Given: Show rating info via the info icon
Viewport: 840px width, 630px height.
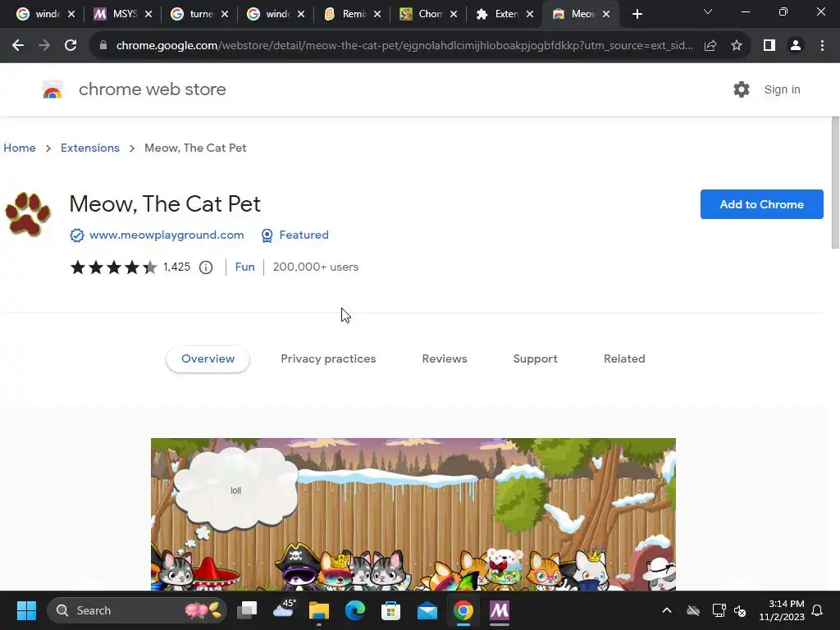Looking at the screenshot, I should coord(206,267).
